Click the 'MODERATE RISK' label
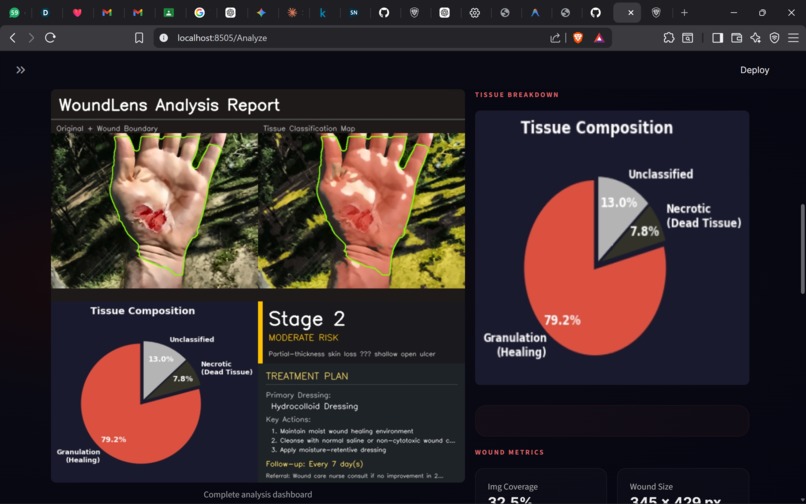 pos(303,338)
